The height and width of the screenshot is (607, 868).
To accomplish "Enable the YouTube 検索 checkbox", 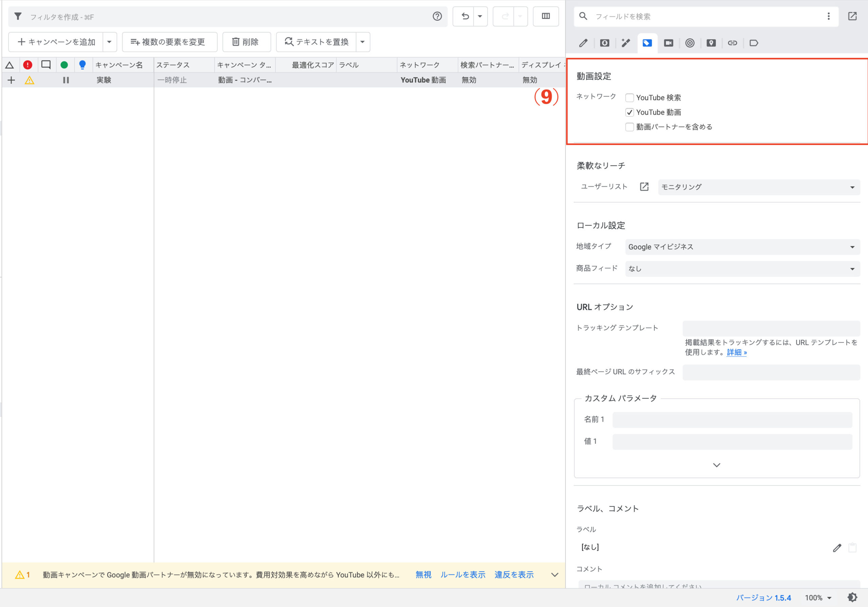I will (x=629, y=98).
